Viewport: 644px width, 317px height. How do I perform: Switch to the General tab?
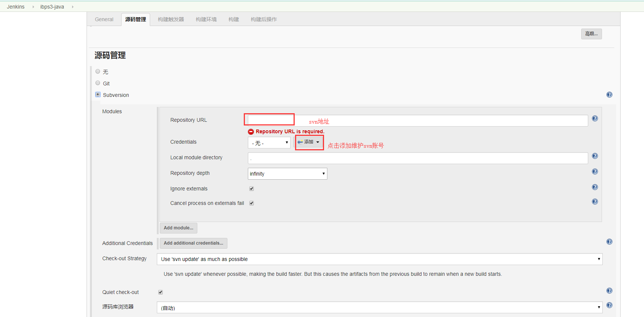pyautogui.click(x=104, y=19)
